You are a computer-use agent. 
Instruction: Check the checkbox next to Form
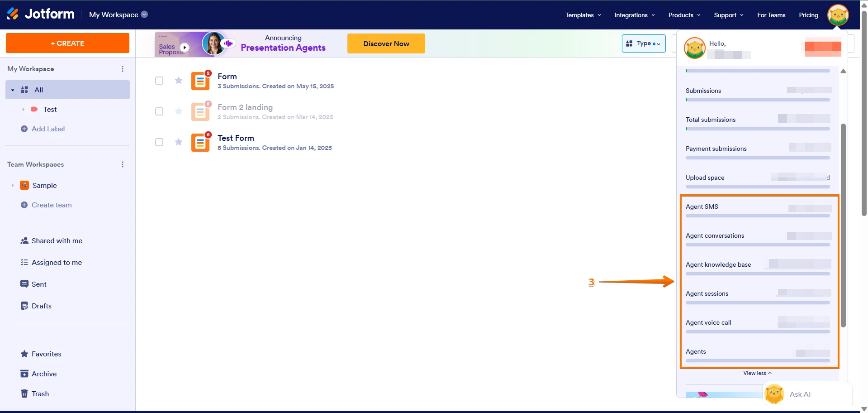159,81
